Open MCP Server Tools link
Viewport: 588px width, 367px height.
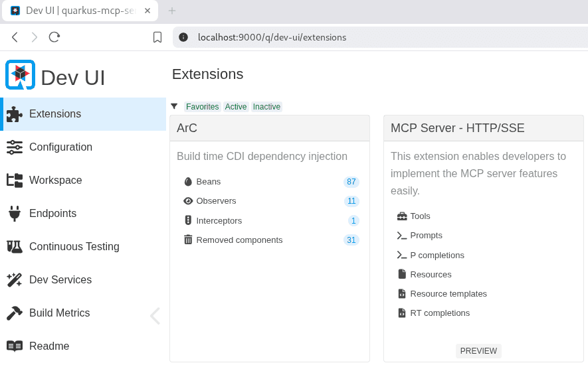tap(420, 216)
